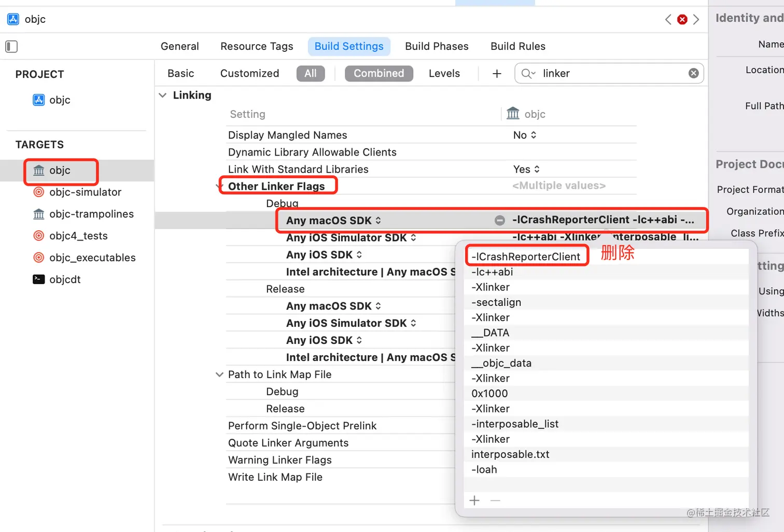Viewport: 784px width, 532px height.
Task: Select the objc4_tests target icon
Action: coord(39,236)
